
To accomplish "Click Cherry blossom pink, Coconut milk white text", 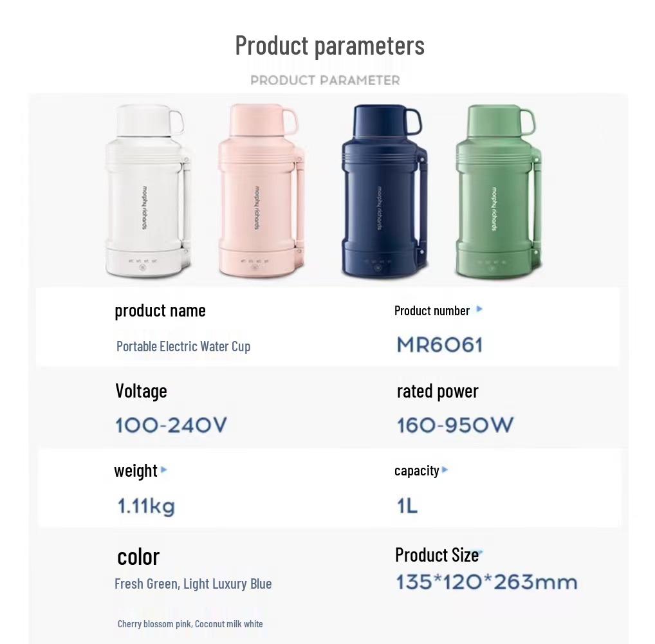I will coord(190,623).
